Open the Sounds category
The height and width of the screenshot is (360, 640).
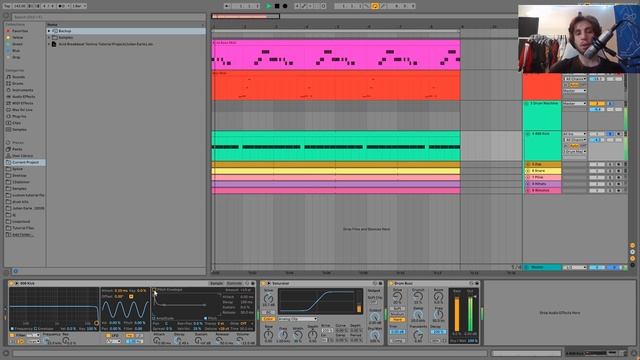(18, 77)
